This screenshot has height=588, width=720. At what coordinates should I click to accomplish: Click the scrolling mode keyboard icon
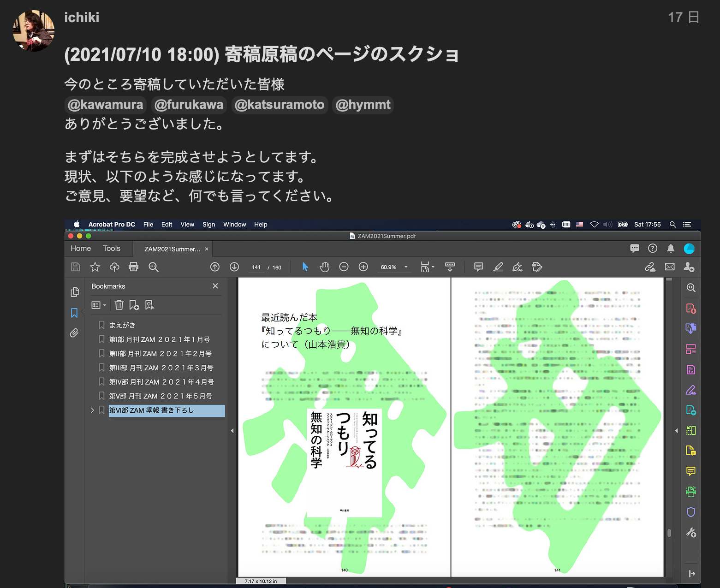pos(450,267)
